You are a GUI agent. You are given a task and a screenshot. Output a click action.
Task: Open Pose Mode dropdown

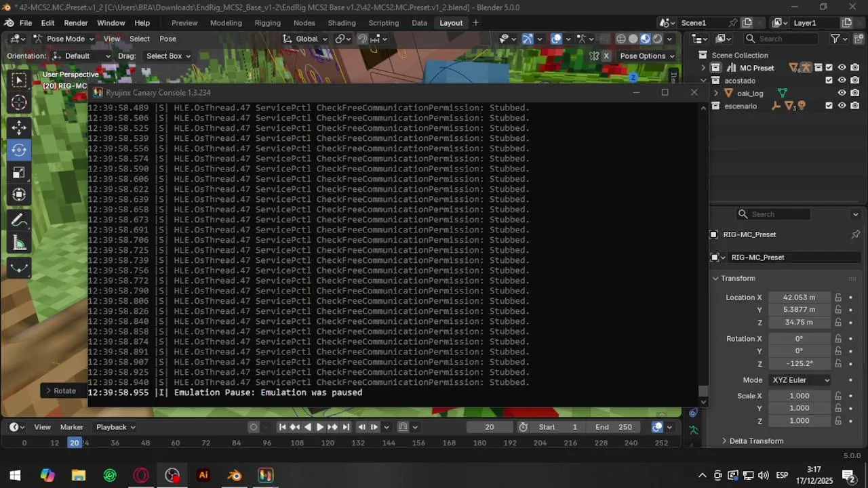pos(64,39)
